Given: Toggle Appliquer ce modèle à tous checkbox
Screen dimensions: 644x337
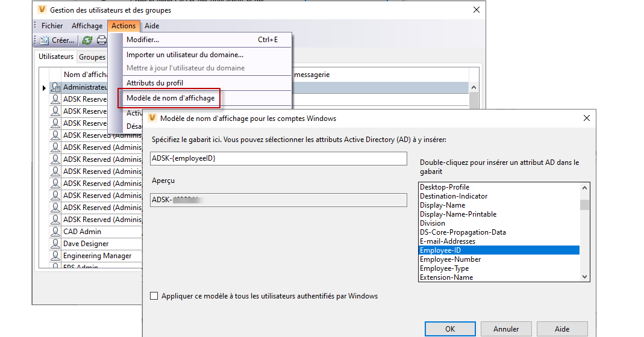Looking at the screenshot, I should [154, 296].
